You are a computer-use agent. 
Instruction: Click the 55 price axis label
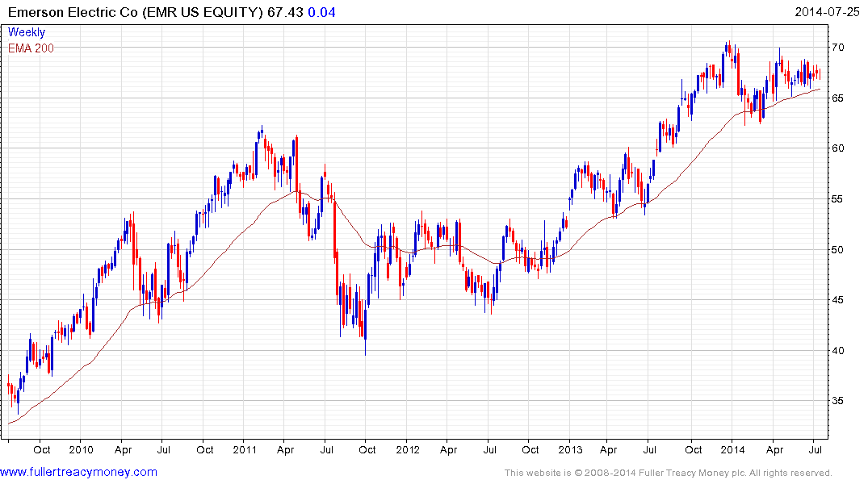837,199
